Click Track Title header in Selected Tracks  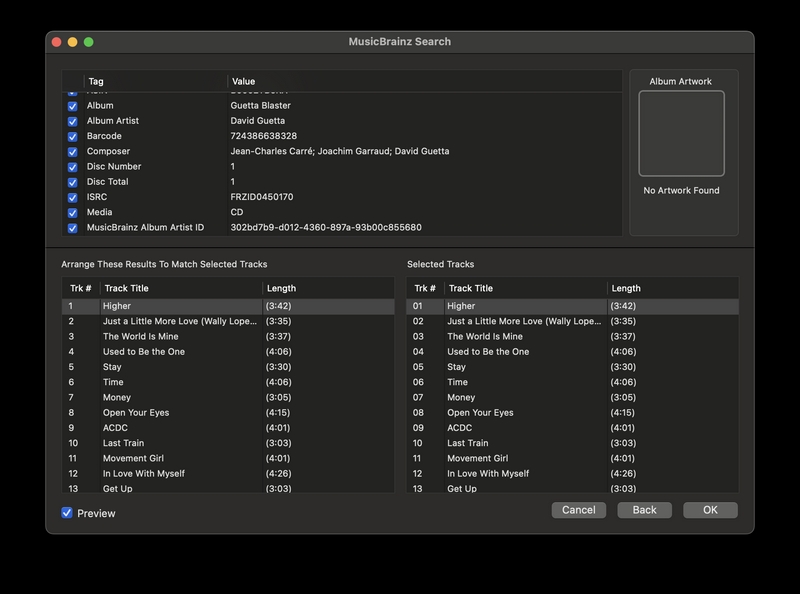[x=526, y=288]
